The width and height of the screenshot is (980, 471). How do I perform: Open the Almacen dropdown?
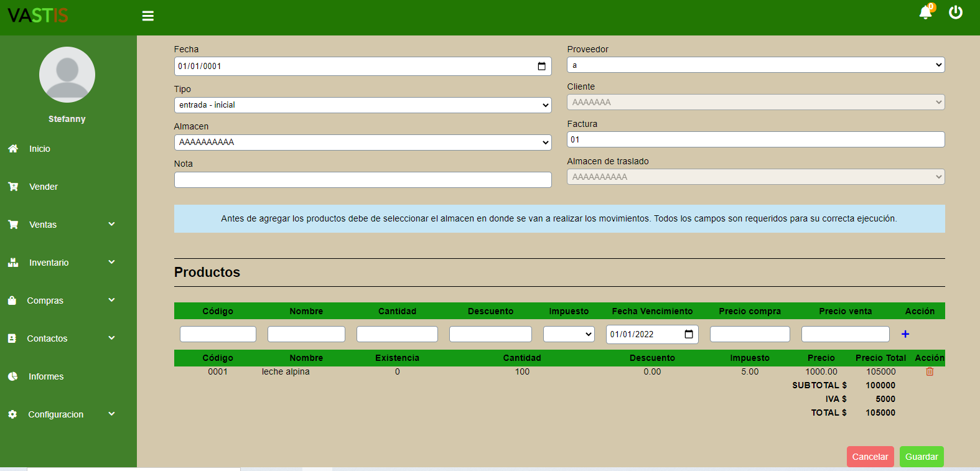pyautogui.click(x=363, y=142)
